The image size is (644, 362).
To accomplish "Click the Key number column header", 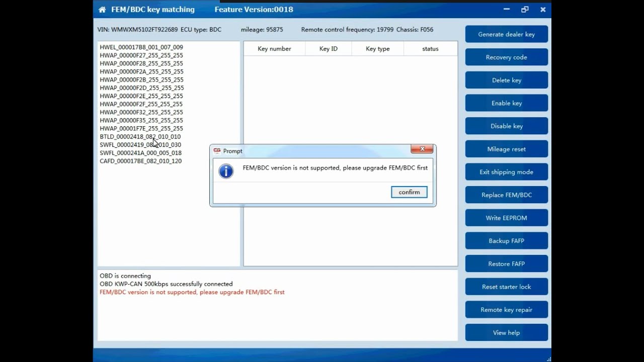I will (274, 49).
